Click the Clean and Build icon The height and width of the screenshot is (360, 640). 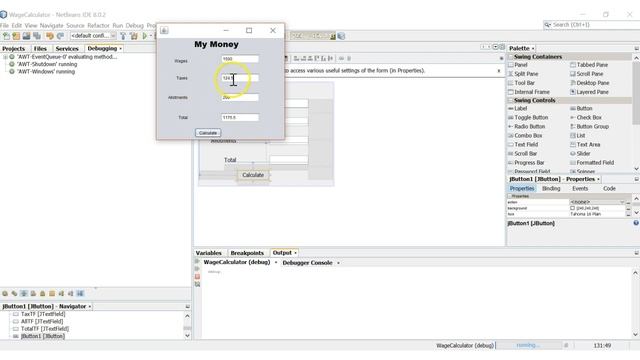[134, 36]
